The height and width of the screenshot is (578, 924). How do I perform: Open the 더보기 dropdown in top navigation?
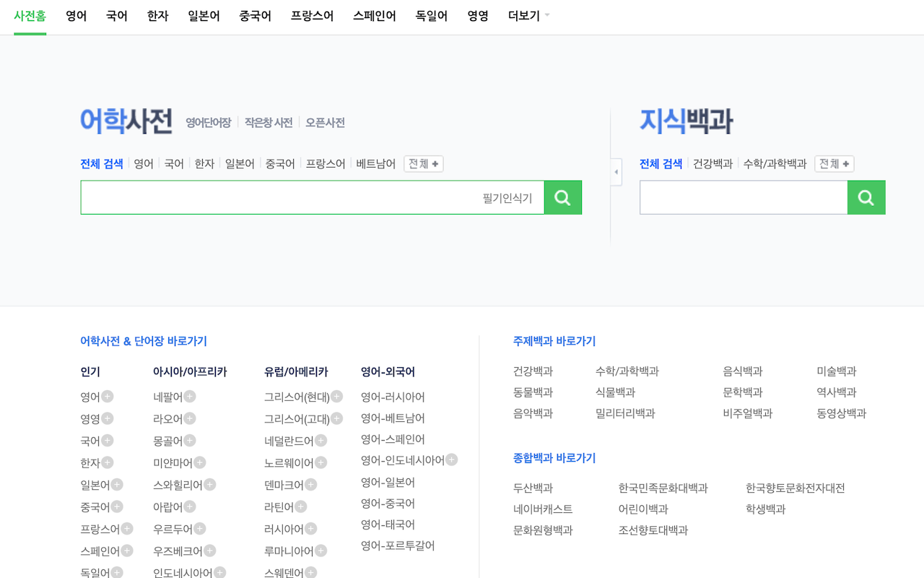(x=528, y=15)
